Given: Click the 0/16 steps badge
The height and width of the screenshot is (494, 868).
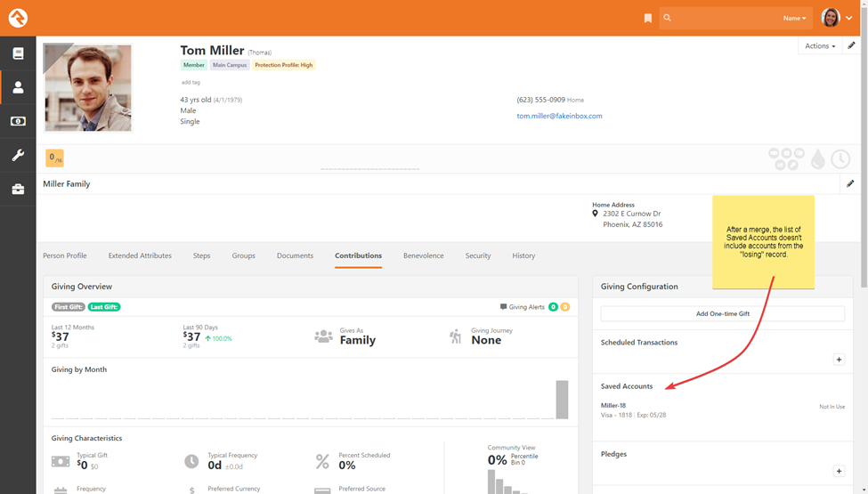Looking at the screenshot, I should 55,158.
